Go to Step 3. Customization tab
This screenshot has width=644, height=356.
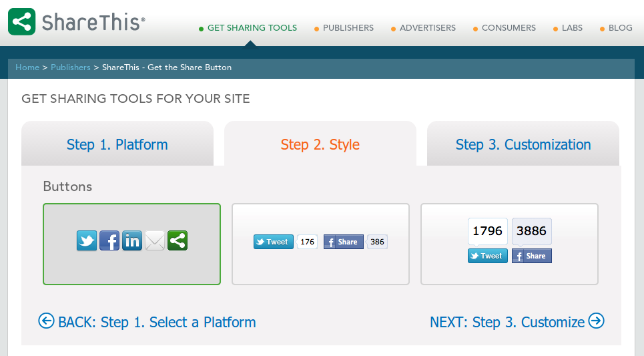(523, 144)
